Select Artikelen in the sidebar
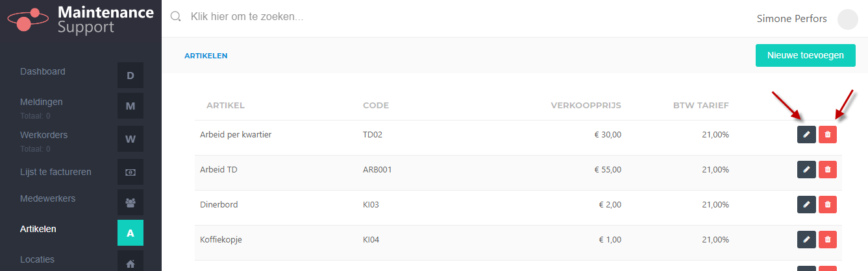868x271 pixels. point(38,229)
